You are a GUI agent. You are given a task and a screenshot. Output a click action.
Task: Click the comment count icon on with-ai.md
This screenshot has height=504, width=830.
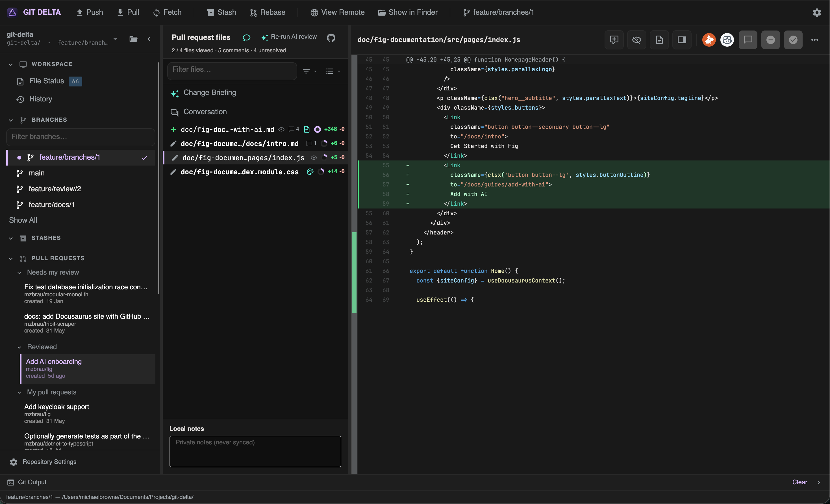(x=294, y=129)
